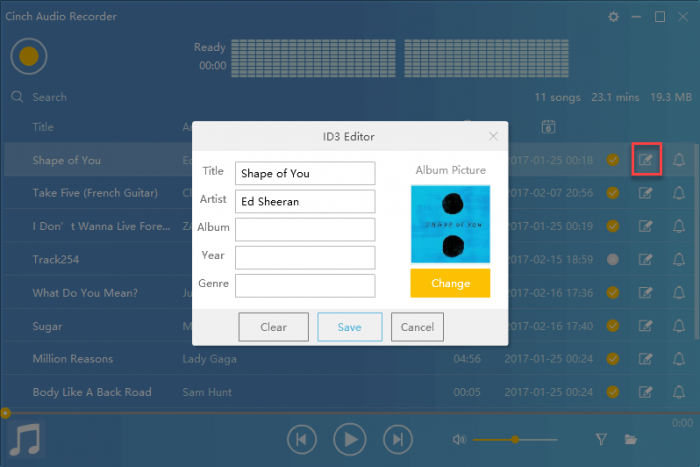Open ID3 editor for Shape of You
700x467 pixels.
(x=646, y=159)
